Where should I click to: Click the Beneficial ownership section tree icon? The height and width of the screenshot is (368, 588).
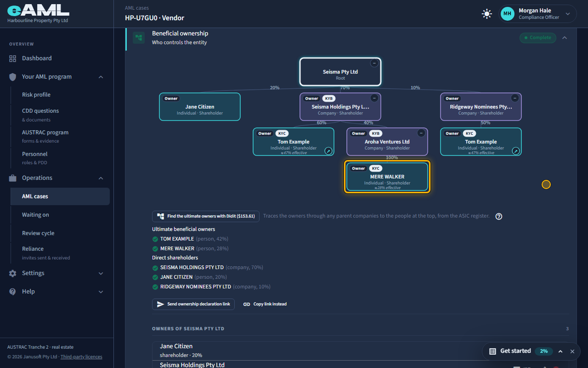pyautogui.click(x=139, y=38)
